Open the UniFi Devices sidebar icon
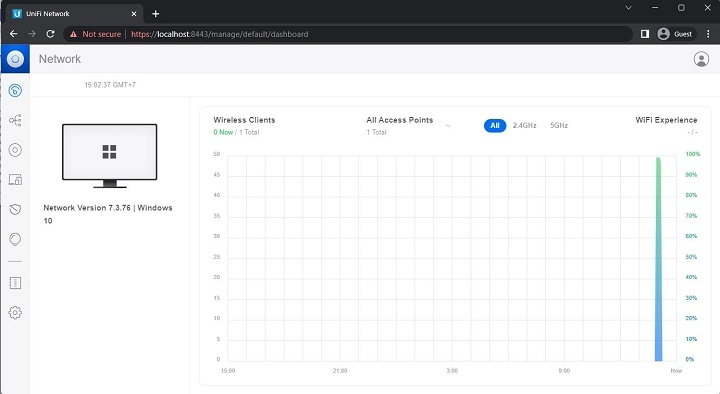The image size is (720, 394). [15, 150]
